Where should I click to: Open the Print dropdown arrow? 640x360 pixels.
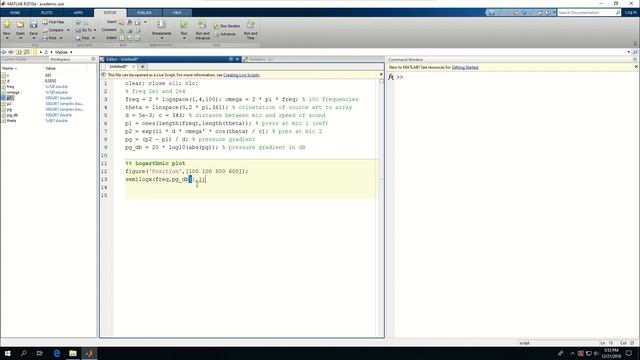[61, 38]
